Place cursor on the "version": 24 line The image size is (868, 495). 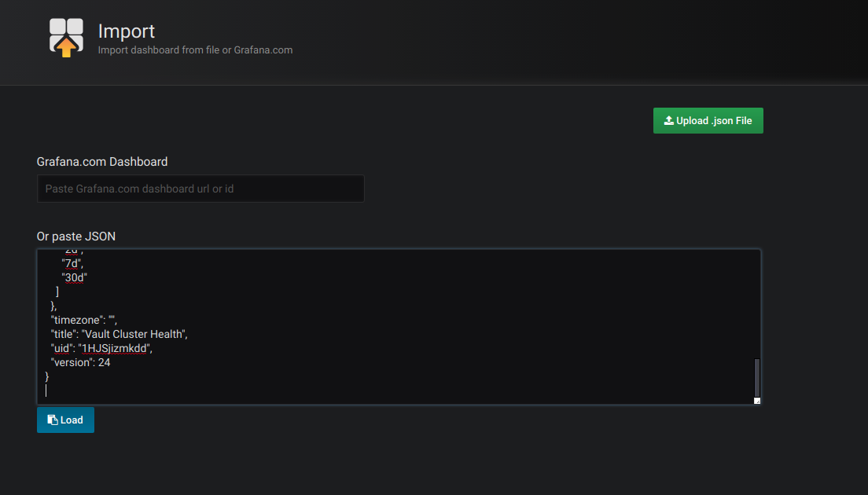click(80, 361)
